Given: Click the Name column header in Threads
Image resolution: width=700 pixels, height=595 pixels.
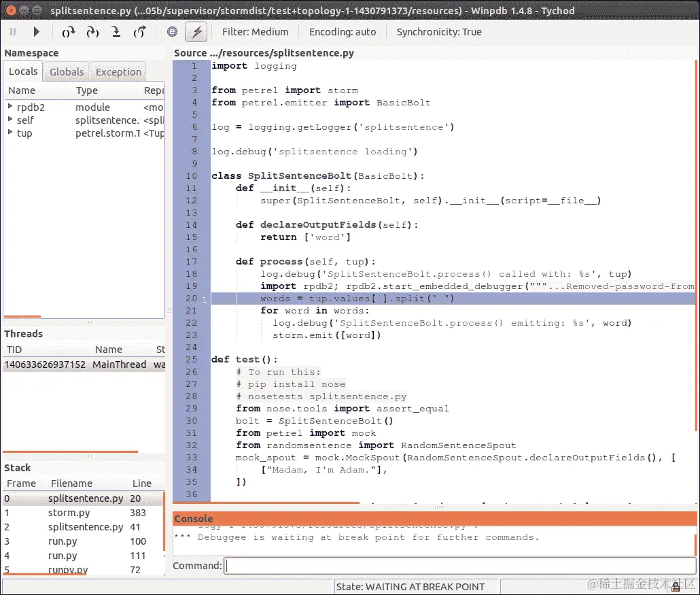Looking at the screenshot, I should (122, 350).
